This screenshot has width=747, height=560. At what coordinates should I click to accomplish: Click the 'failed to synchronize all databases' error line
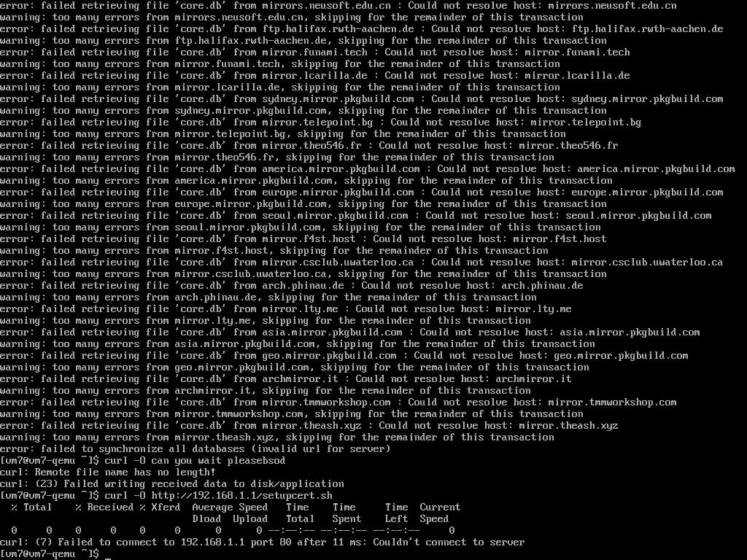point(196,449)
